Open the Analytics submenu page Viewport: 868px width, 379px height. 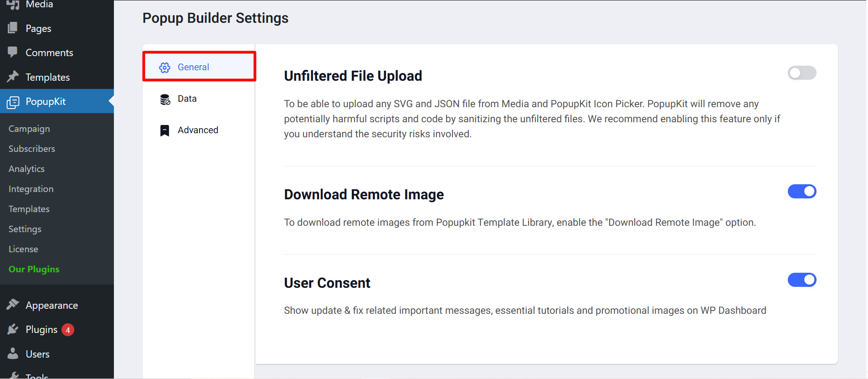pos(26,169)
